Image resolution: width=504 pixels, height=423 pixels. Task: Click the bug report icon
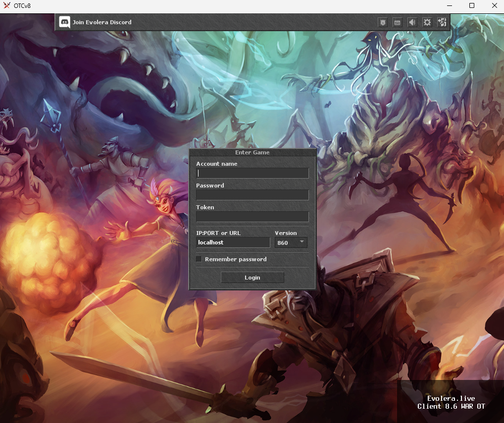click(383, 22)
